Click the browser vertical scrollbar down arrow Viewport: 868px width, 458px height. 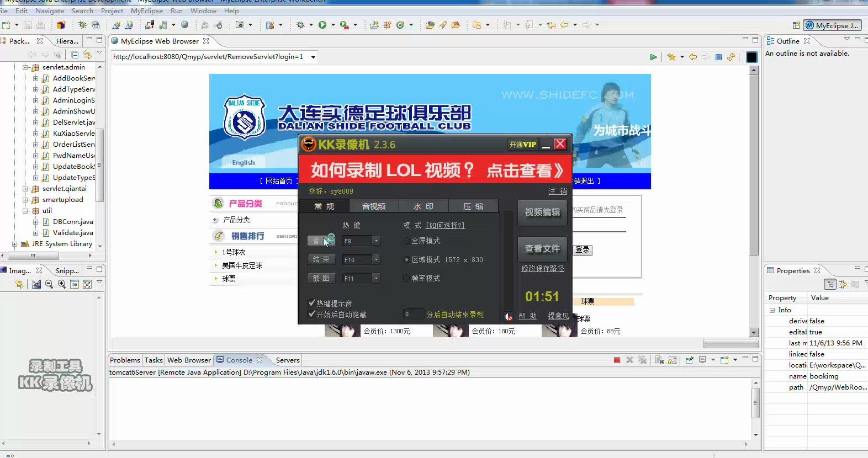pos(754,333)
